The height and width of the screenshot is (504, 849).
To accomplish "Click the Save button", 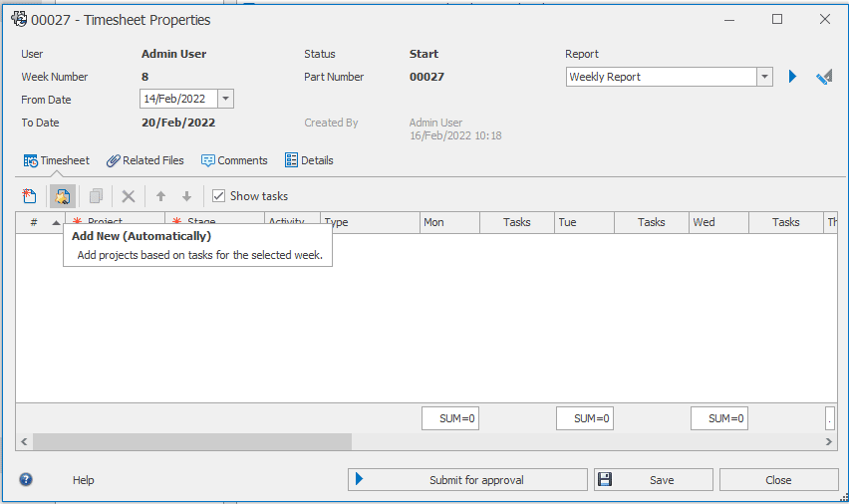I will click(653, 480).
